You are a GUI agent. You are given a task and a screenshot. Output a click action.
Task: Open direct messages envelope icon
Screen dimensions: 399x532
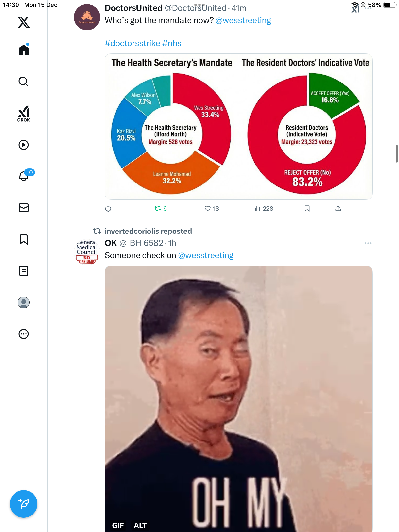(24, 208)
